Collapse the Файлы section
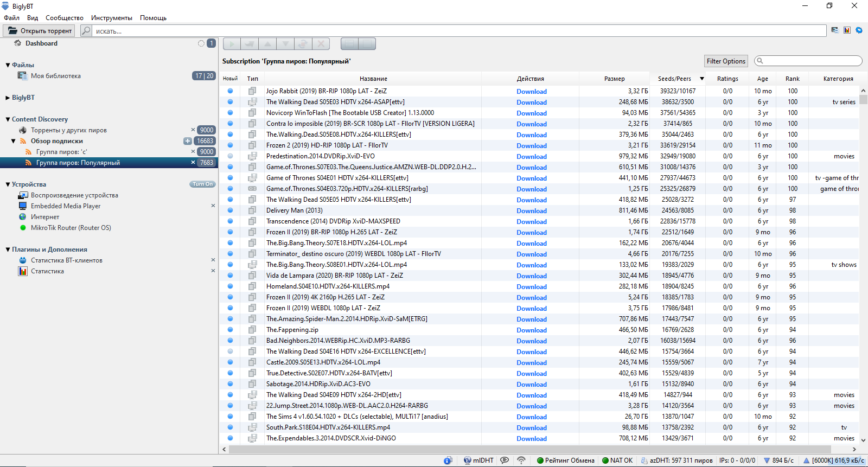 coord(8,65)
